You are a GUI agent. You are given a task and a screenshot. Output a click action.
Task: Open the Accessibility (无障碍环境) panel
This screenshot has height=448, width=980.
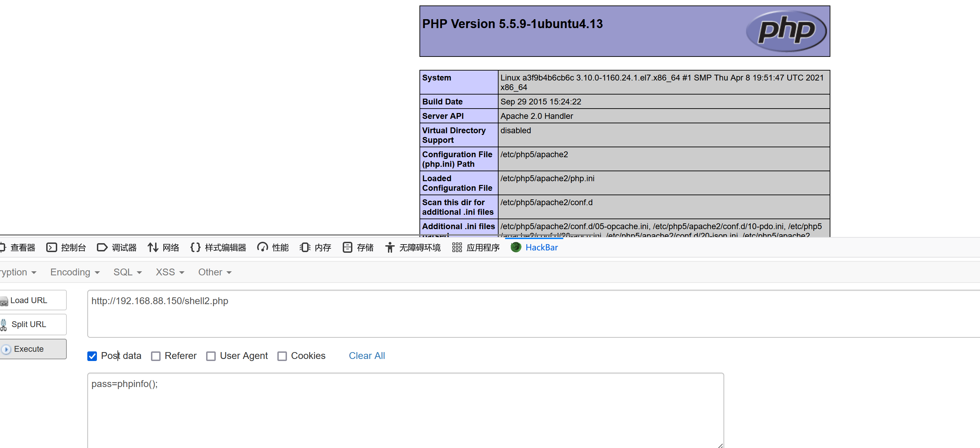click(413, 247)
